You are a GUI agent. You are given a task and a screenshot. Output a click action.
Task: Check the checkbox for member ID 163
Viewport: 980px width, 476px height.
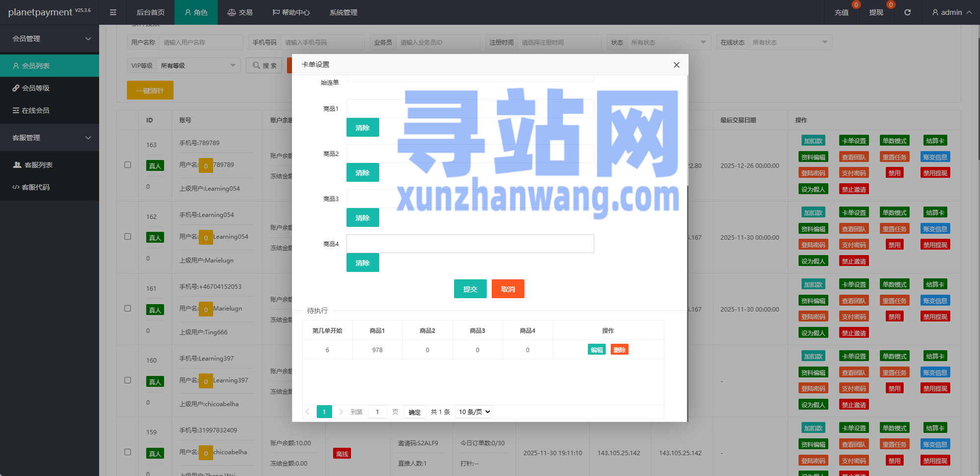click(x=127, y=165)
